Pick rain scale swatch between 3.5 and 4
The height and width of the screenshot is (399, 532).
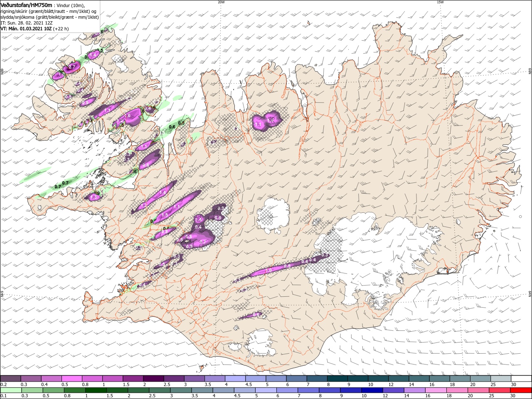tap(202, 390)
